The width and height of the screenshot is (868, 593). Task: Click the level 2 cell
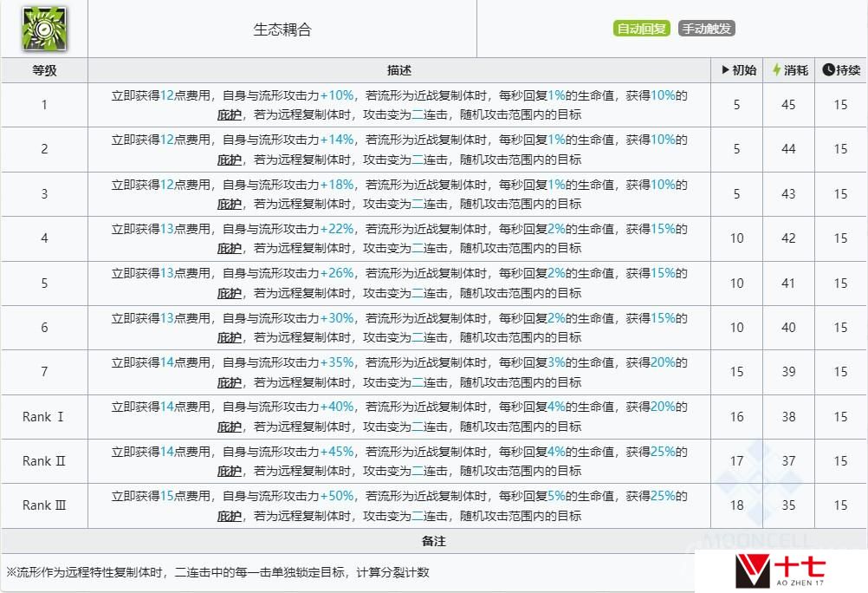pyautogui.click(x=44, y=149)
